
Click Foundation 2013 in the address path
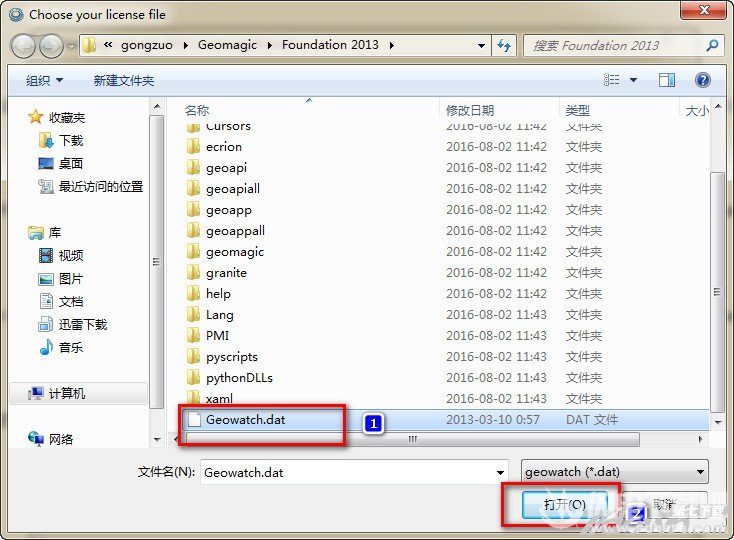pos(330,45)
